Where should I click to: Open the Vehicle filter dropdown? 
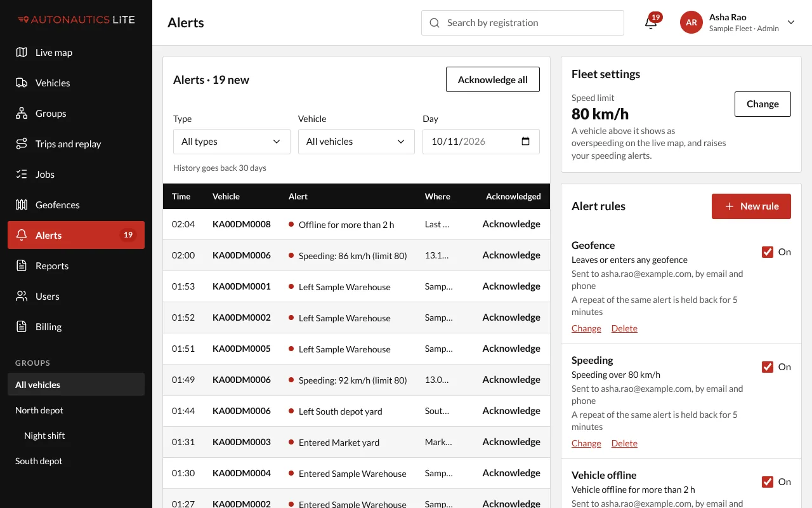(356, 142)
